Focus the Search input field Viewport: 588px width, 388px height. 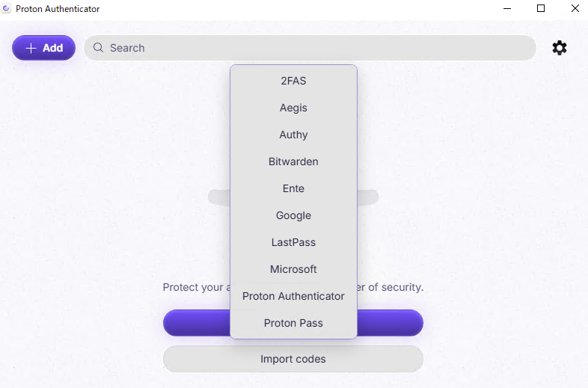(310, 48)
